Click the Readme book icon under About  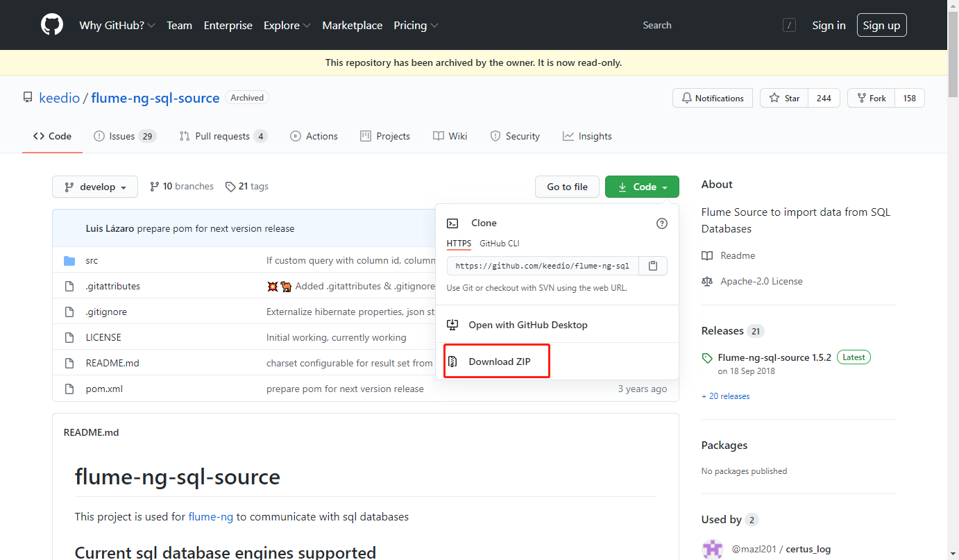(706, 255)
